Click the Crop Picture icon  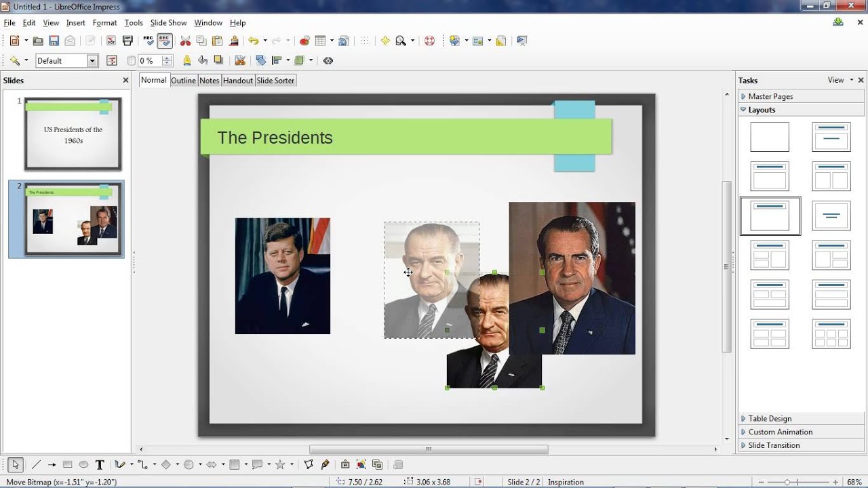pos(239,60)
